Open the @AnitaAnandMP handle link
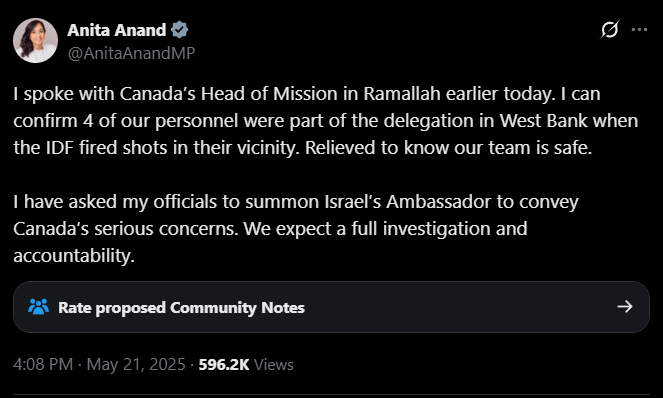This screenshot has width=663, height=398. (x=132, y=53)
